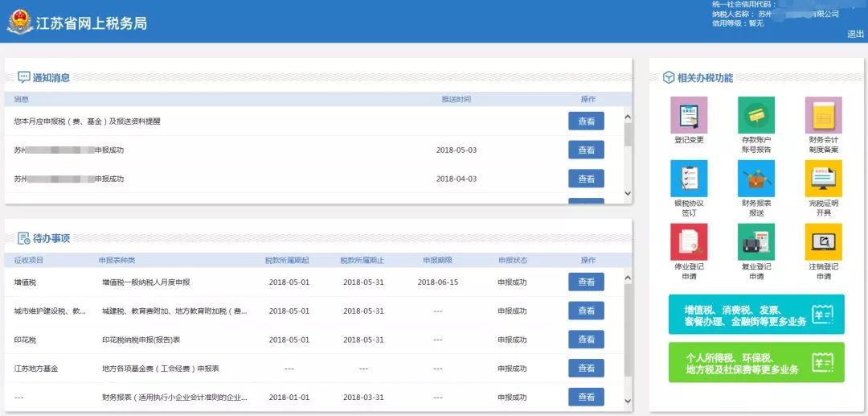Viewport: 868px width, 416px height.
Task: Select the 注销登记申请 icon
Action: click(x=823, y=241)
